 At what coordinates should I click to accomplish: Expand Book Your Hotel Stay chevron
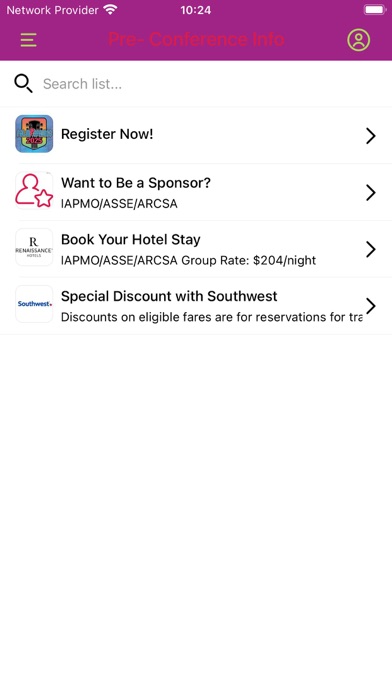click(x=371, y=249)
